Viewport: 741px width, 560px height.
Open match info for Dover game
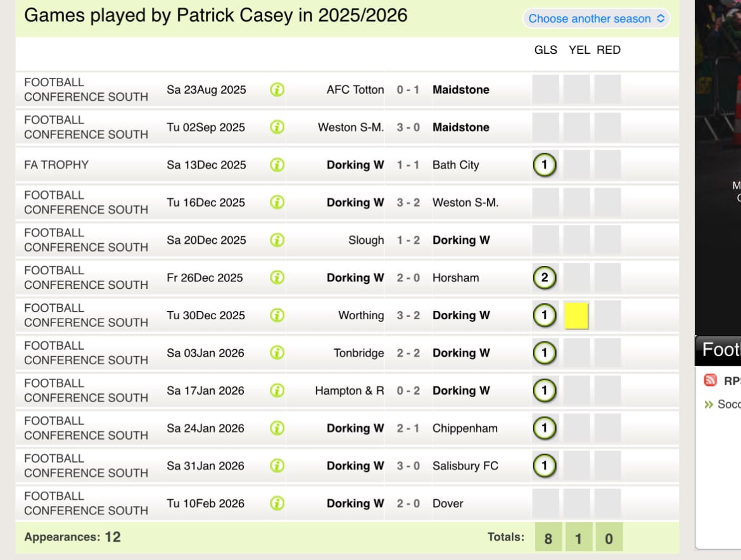coord(277,503)
